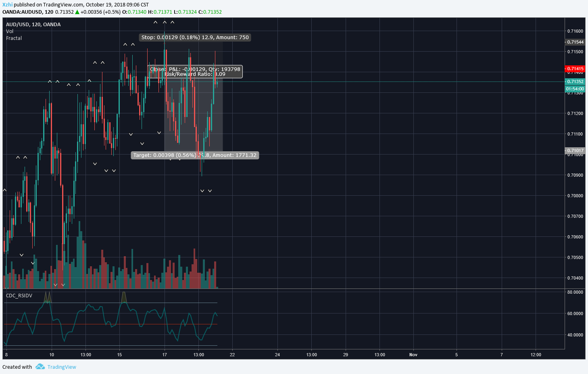Click the 0.71600 price axis label
The width and height of the screenshot is (588, 374).
tap(575, 31)
